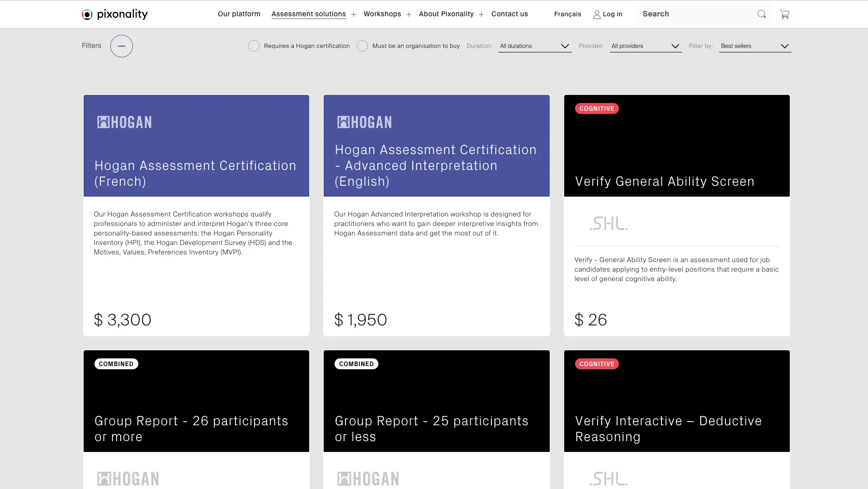Enable Requires a Hogan certification filter
The image size is (868, 489).
[x=254, y=46]
